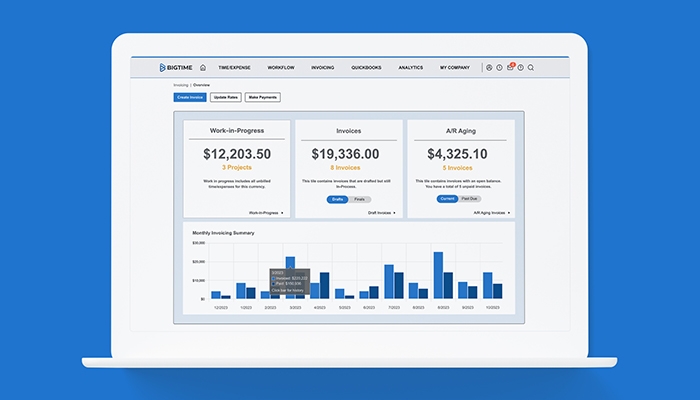Click the light blue bar for 10/2023
The image size is (700, 400).
(488, 286)
